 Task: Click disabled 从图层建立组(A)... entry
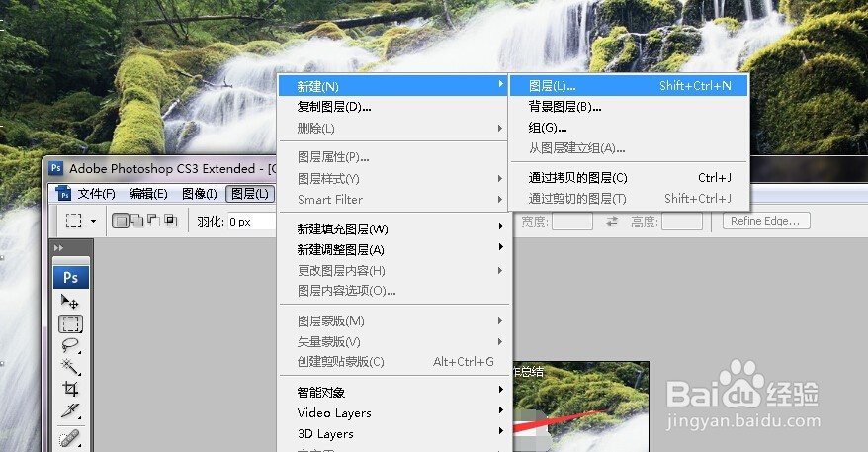tap(629, 148)
